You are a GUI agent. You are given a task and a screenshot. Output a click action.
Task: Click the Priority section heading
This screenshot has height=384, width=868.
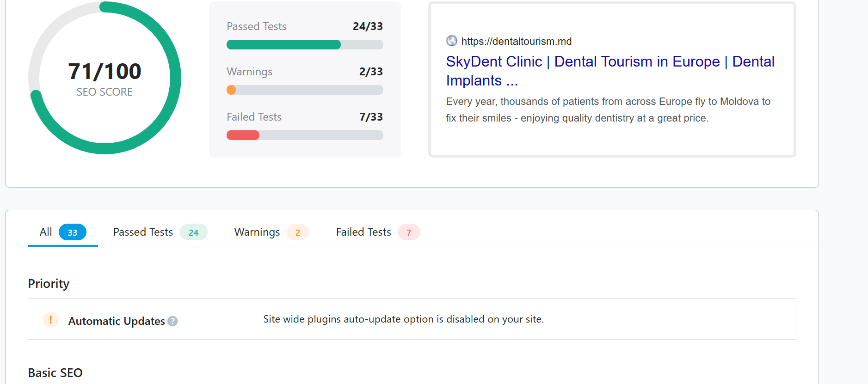[49, 284]
